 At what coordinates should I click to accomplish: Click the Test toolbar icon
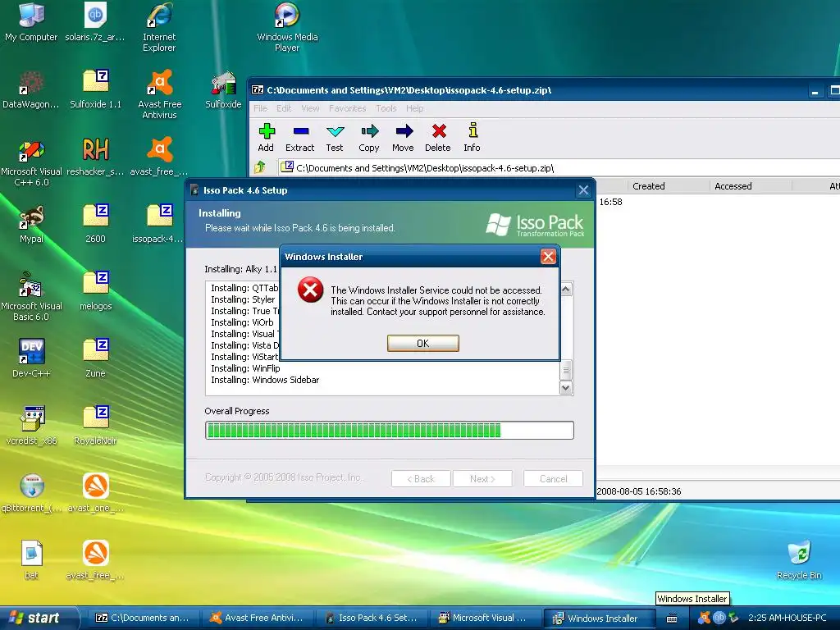(335, 138)
